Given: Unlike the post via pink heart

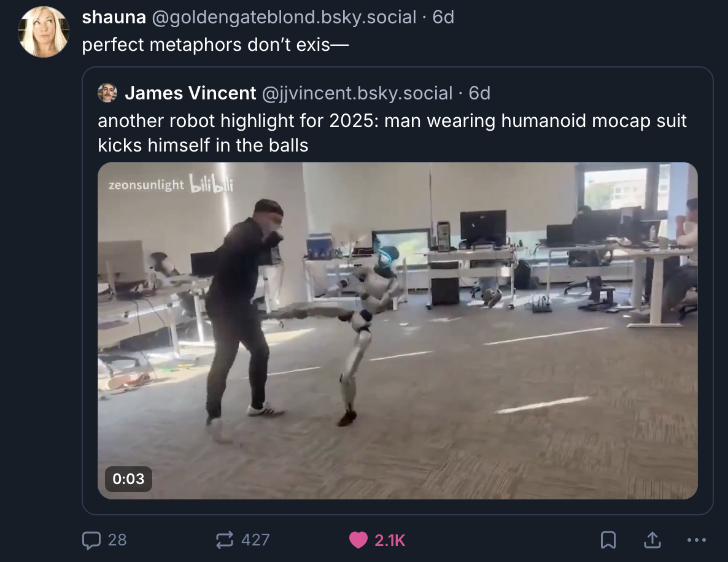Looking at the screenshot, I should (358, 540).
